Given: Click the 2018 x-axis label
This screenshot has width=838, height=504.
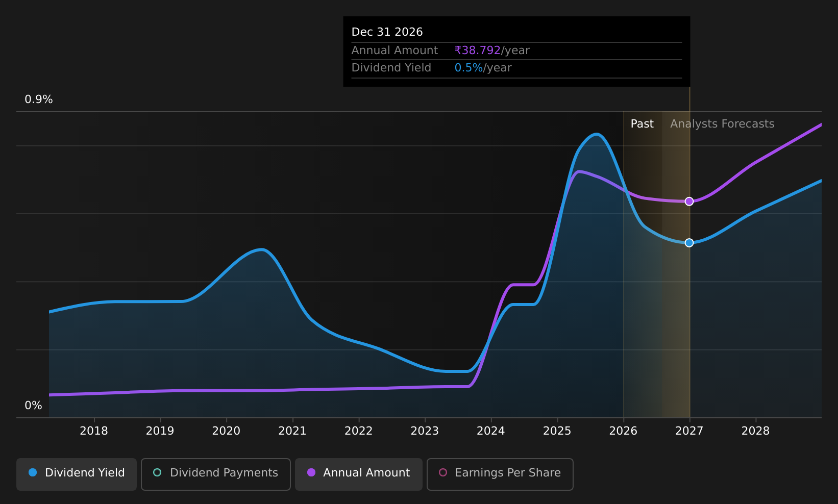Looking at the screenshot, I should (x=94, y=431).
